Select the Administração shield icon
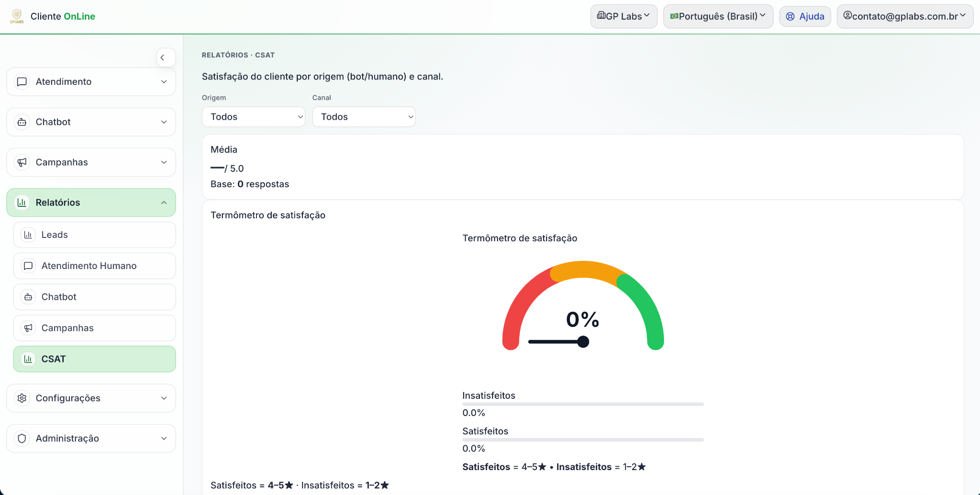Screen dimensions: 980x495 tap(21, 438)
